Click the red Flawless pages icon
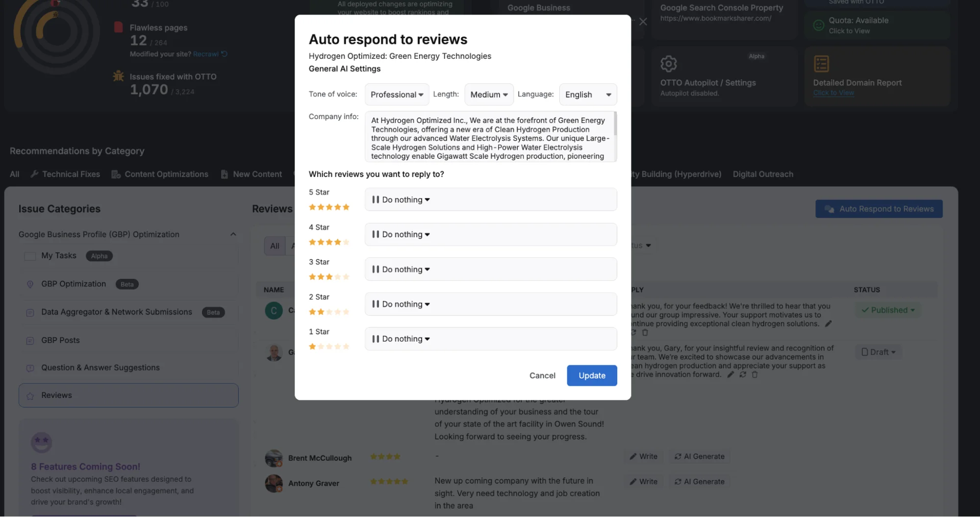980x517 pixels. coord(118,27)
